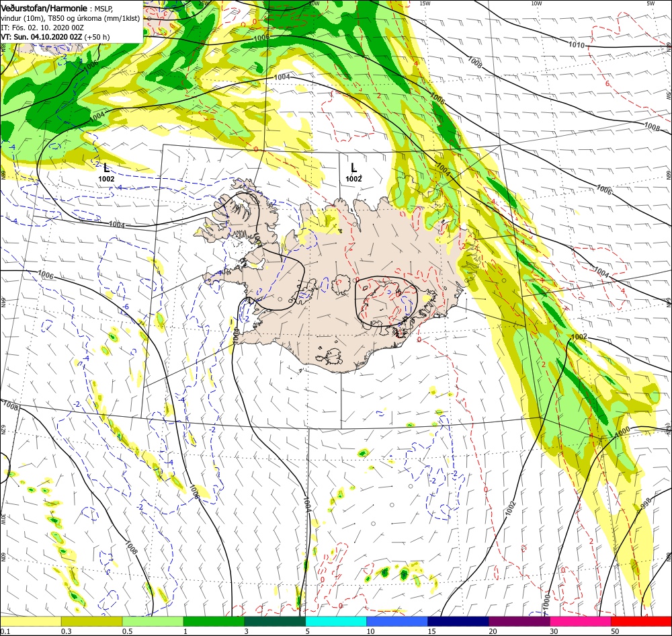Select the dark green 3–5 legend swatch
672x636 pixels.
[x=275, y=621]
